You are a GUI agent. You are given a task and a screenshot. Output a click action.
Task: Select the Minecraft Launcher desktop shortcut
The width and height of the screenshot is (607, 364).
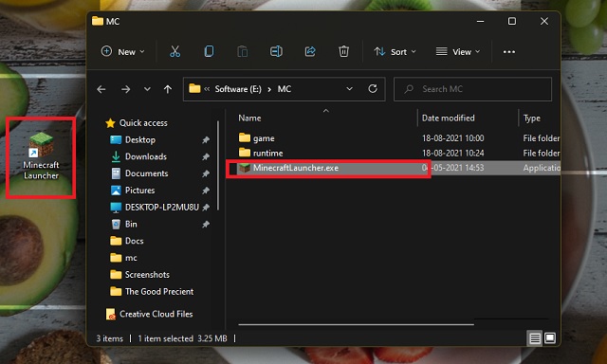pyautogui.click(x=41, y=156)
